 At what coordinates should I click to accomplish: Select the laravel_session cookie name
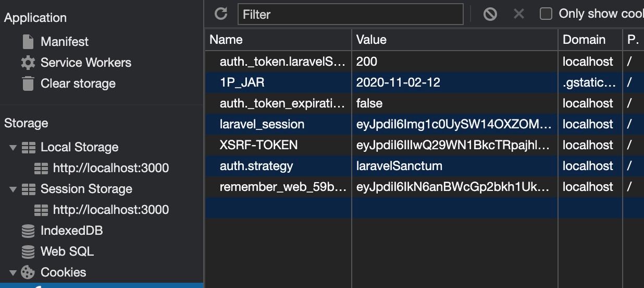262,124
